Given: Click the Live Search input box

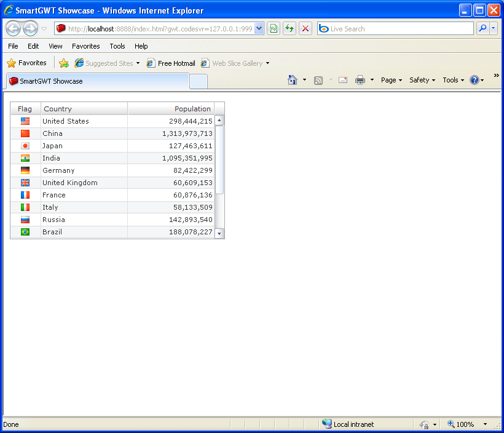Looking at the screenshot, I should (x=395, y=29).
